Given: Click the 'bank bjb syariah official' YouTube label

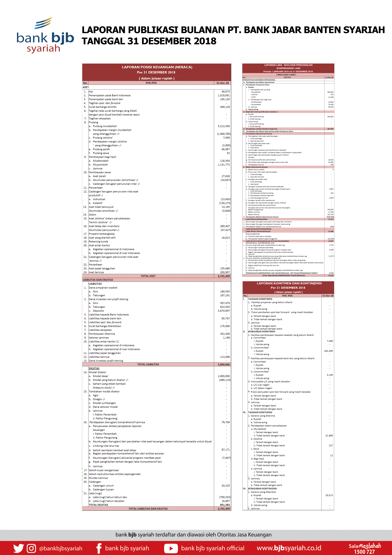Looking at the screenshot, I should (x=213, y=548).
